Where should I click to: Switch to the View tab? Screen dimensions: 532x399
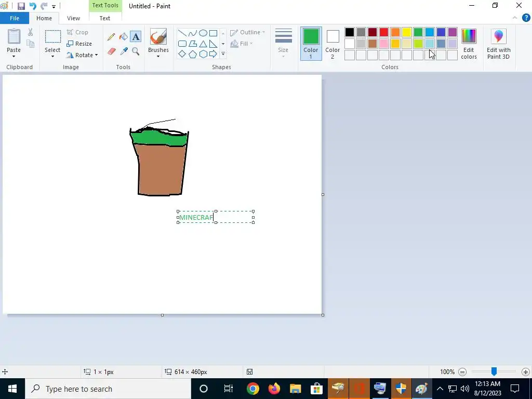pyautogui.click(x=73, y=18)
